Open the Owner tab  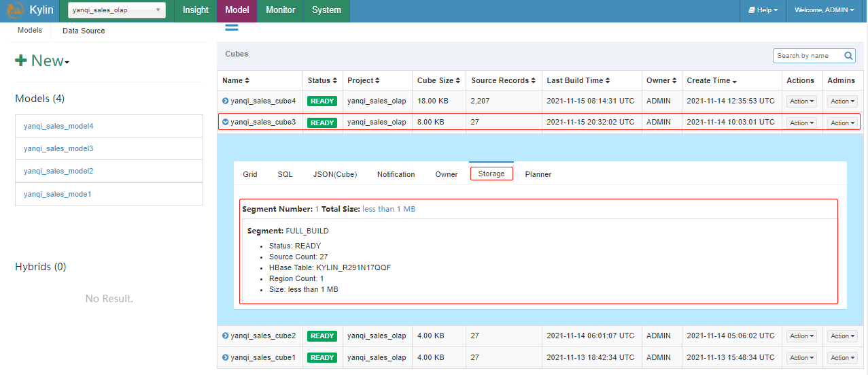(447, 174)
